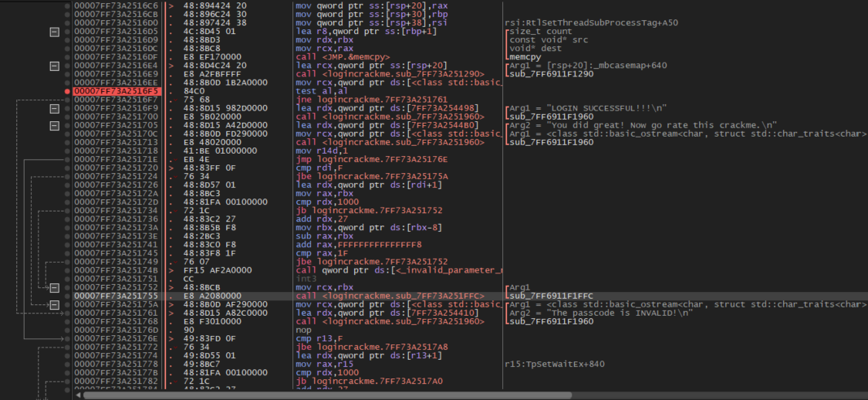This screenshot has width=868, height=400.
Task: Select the 'mov rax,r15' instruction
Action: pos(321,364)
